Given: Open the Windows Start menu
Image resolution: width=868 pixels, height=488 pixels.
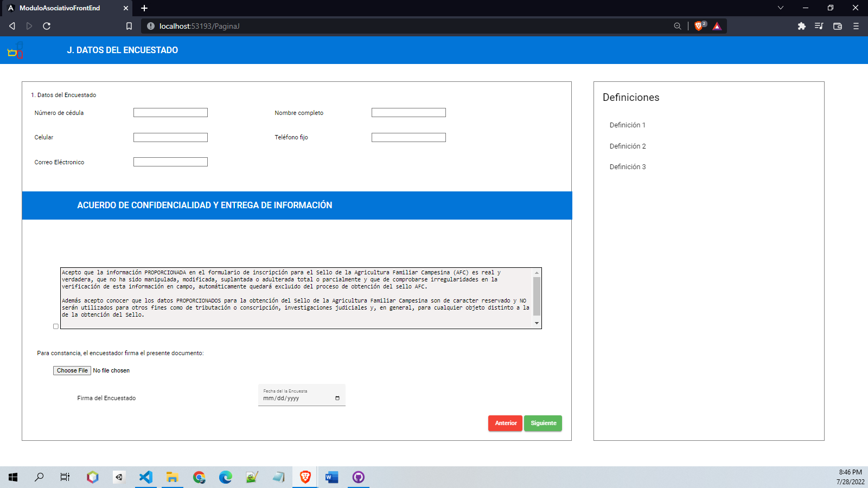Looking at the screenshot, I should point(13,477).
